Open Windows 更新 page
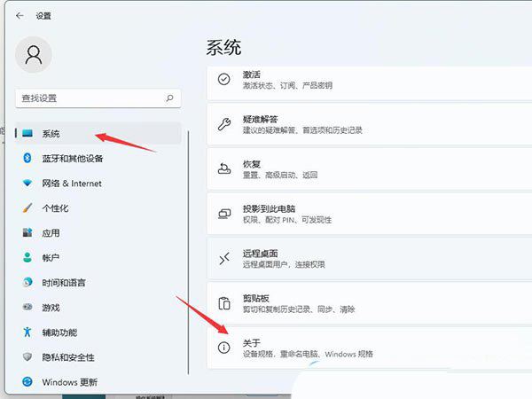 [x=69, y=381]
